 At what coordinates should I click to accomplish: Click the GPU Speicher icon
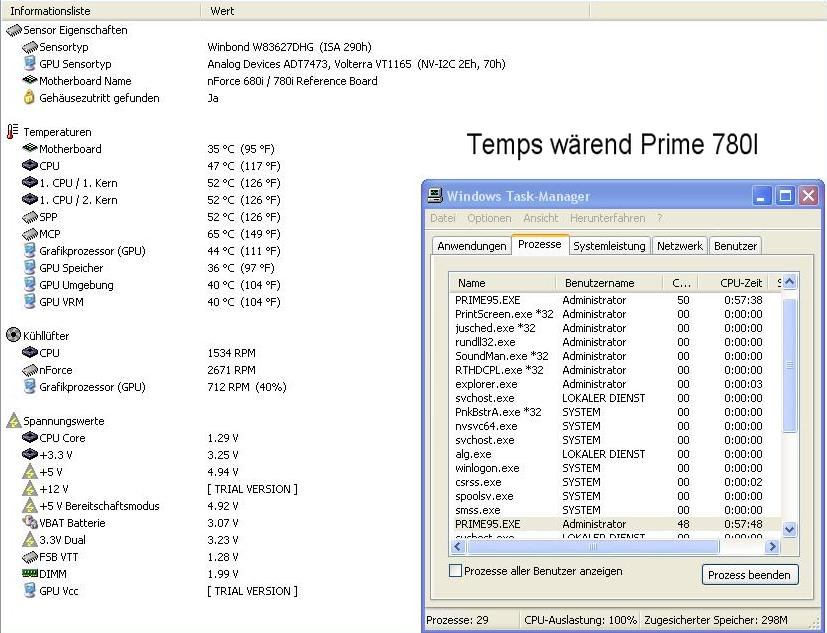30,267
